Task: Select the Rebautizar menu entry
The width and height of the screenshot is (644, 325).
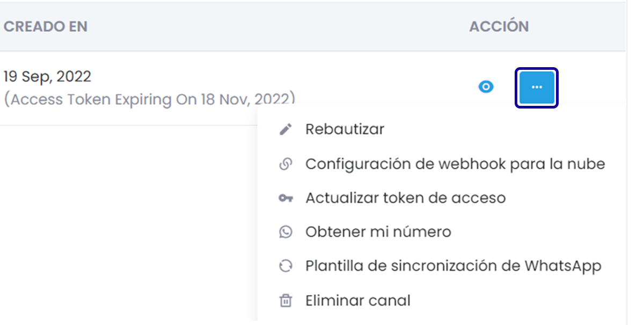Action: (345, 129)
